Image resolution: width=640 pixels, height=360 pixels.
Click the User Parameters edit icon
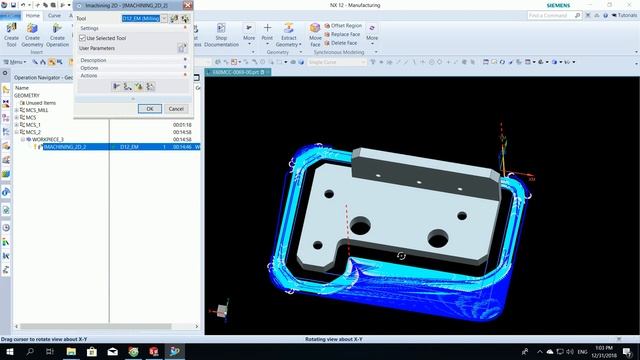[182, 48]
